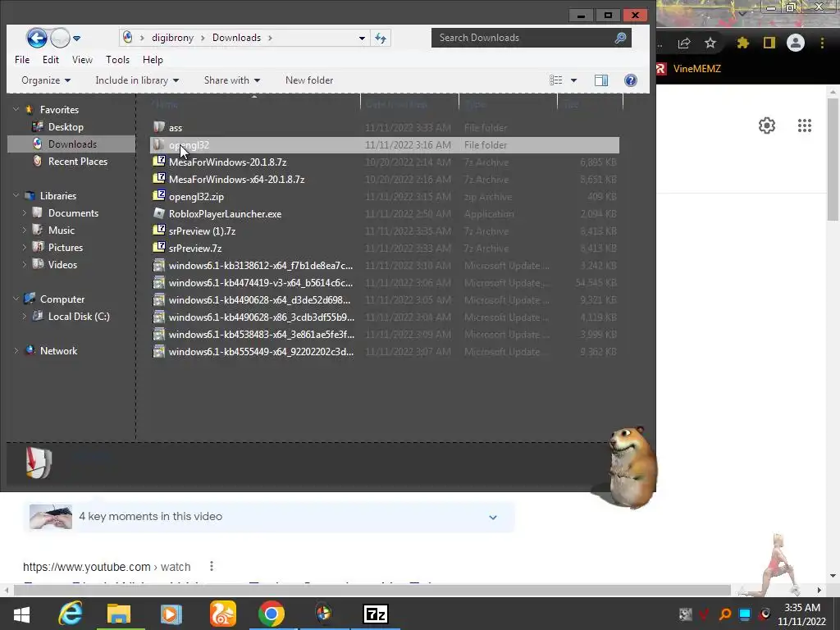Expand 4 key moments in this video
840x630 pixels.
pyautogui.click(x=493, y=518)
